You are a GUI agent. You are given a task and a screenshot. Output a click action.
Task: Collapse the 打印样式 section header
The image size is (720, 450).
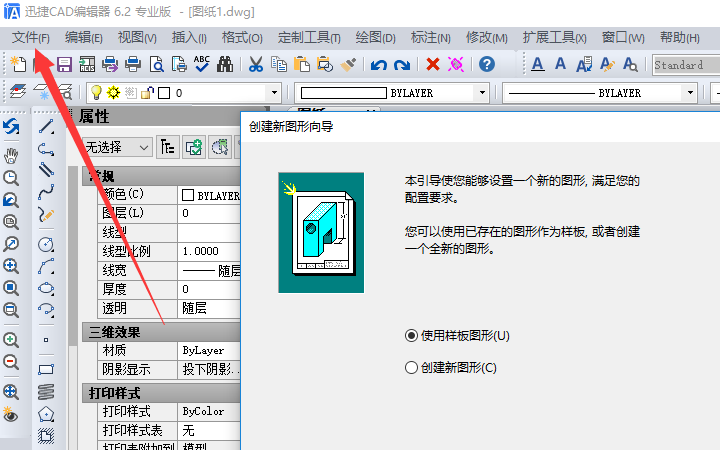tap(161, 393)
